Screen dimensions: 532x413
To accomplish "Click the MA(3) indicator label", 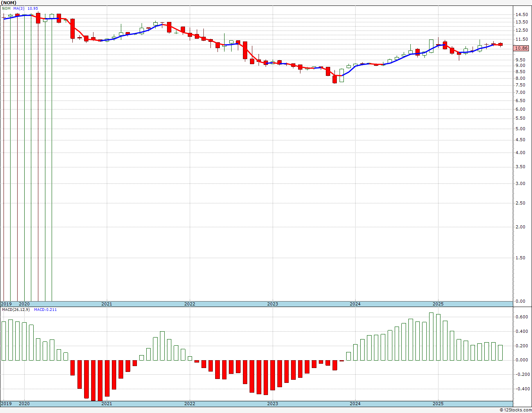I will click(19, 8).
